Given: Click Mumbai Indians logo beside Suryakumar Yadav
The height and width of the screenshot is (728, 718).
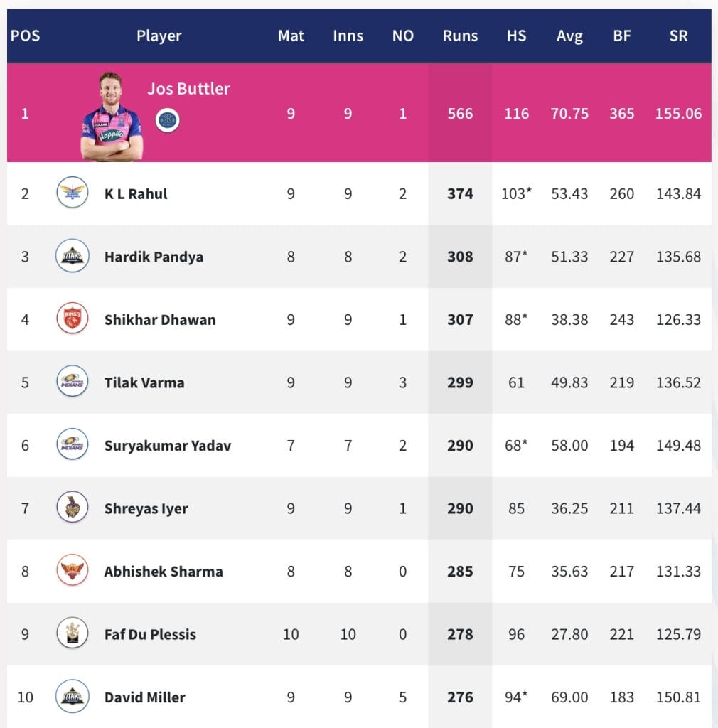Looking at the screenshot, I should 72,445.
